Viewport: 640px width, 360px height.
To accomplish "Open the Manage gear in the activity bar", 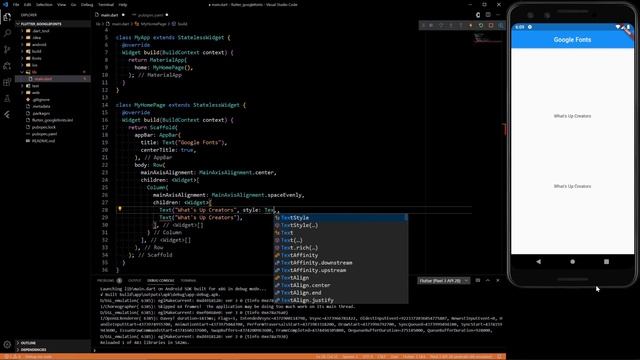I will click(x=7, y=344).
